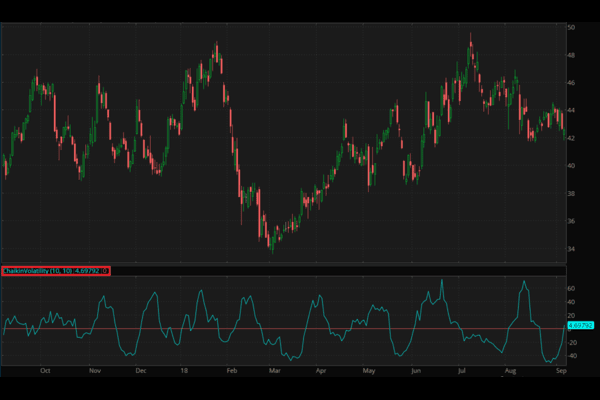Viewport: 600px width, 400px height.
Task: Click the cyan 4.69792 value bubble
Action: tap(580, 326)
